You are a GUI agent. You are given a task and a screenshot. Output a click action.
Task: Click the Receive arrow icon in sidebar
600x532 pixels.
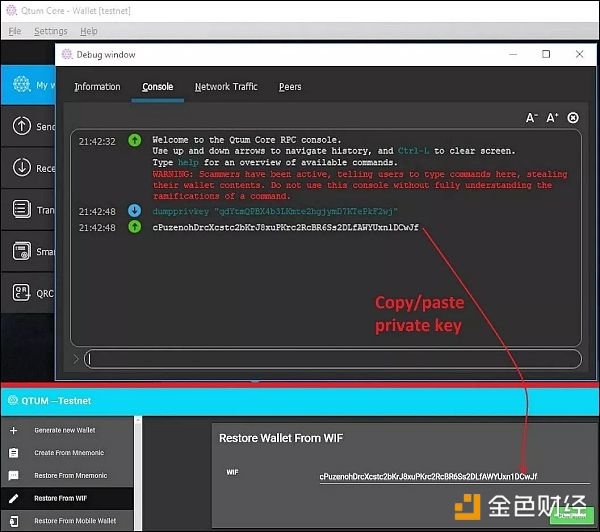pyautogui.click(x=22, y=167)
